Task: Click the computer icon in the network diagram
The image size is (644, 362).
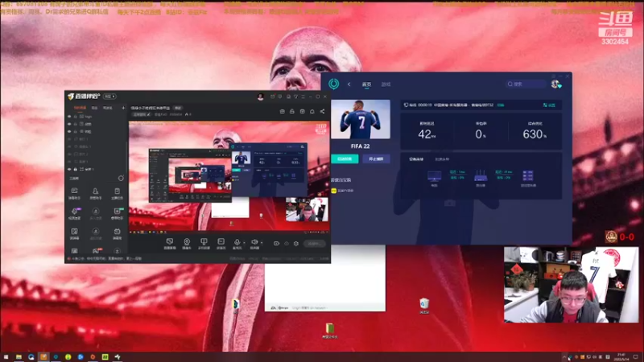Action: point(434,177)
